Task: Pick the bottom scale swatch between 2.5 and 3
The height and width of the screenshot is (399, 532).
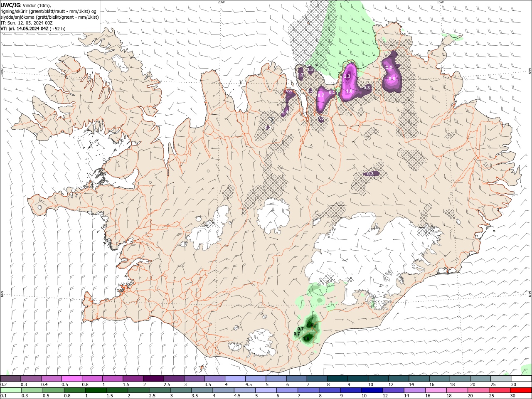Action: coord(160,390)
